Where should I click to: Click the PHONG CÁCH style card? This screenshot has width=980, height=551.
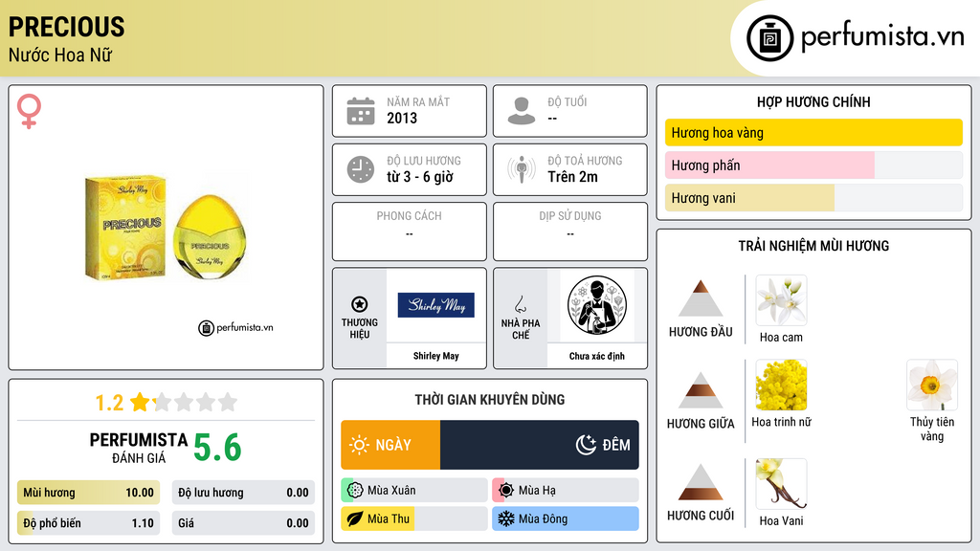click(x=410, y=231)
